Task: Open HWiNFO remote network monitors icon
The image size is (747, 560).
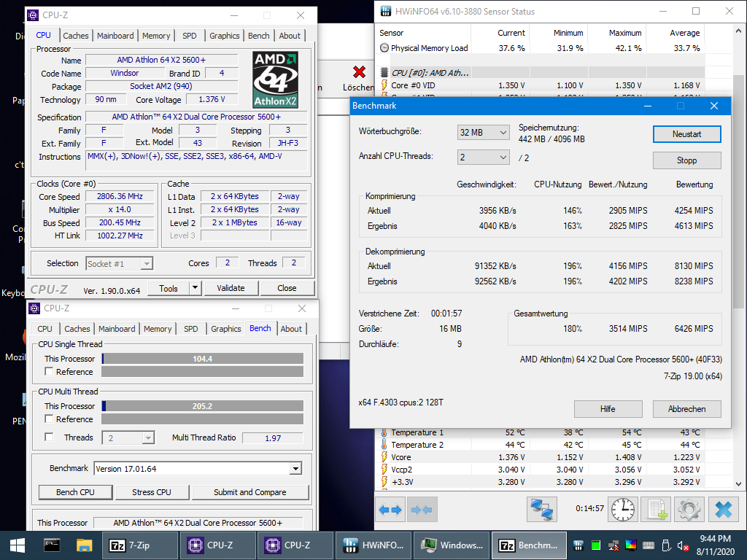Action: (542, 510)
